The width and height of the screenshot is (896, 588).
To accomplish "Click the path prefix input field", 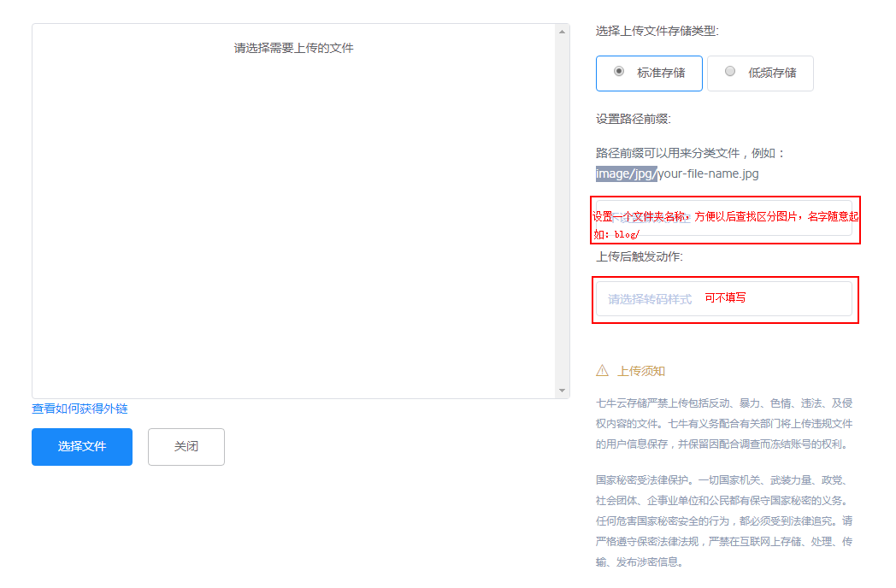I will [724, 218].
